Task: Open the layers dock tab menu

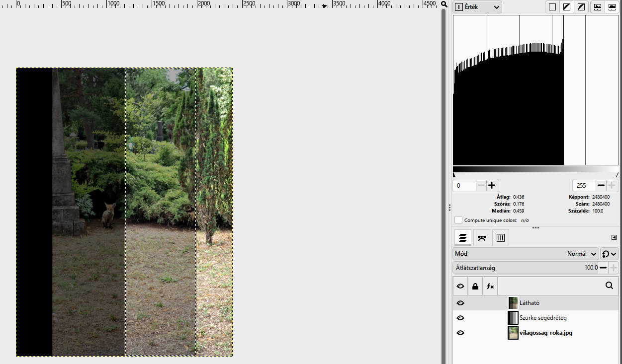Action: coord(614,237)
